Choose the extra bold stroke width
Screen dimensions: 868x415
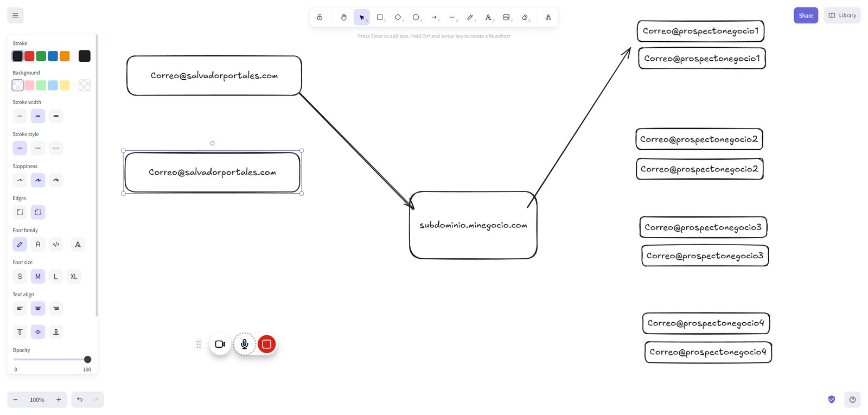point(56,116)
